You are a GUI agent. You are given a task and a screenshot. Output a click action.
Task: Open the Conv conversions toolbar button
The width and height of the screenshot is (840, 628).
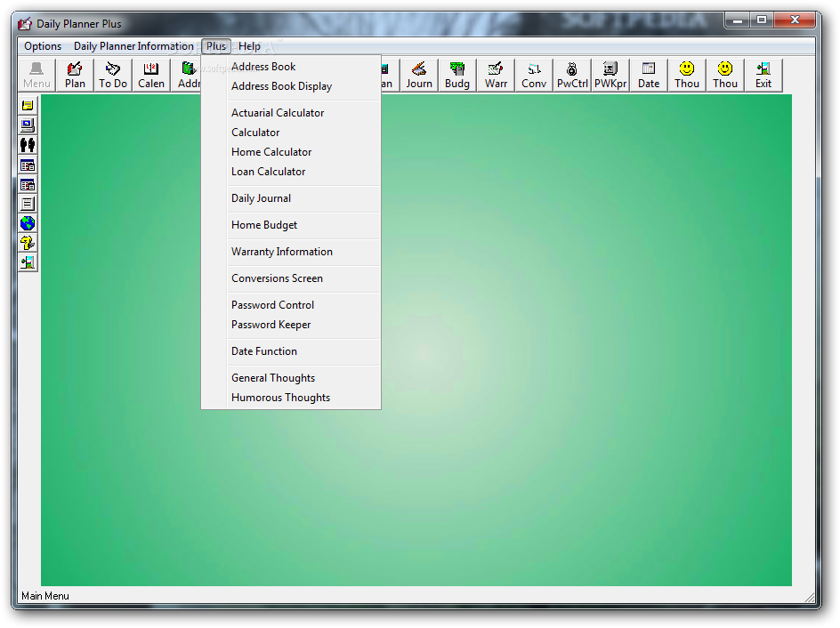click(534, 75)
